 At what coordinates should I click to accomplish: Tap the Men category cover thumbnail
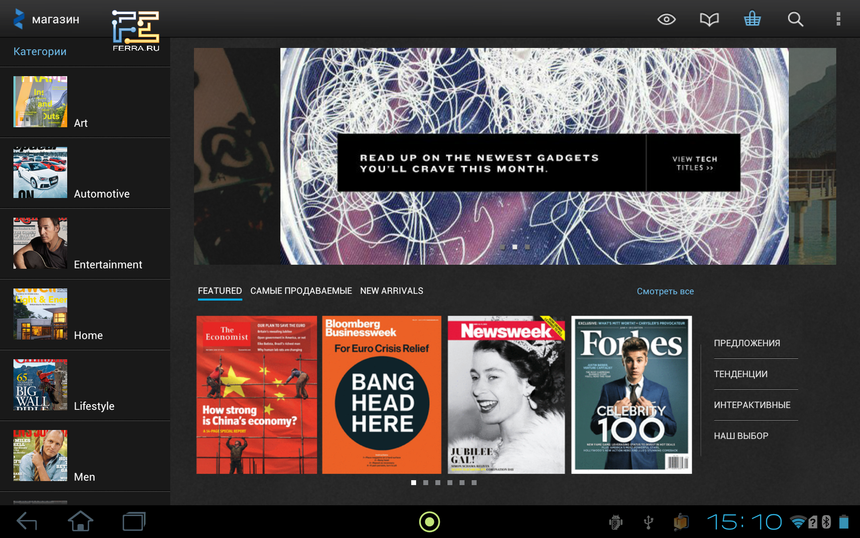[x=40, y=456]
